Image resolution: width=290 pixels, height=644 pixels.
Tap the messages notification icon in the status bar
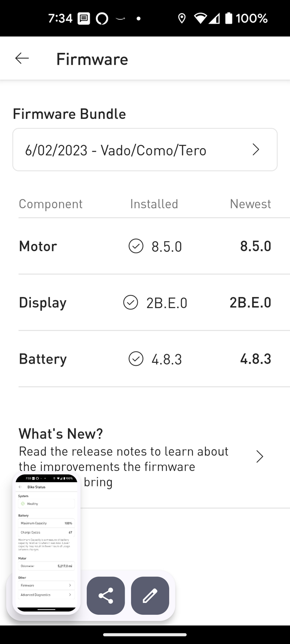(84, 18)
